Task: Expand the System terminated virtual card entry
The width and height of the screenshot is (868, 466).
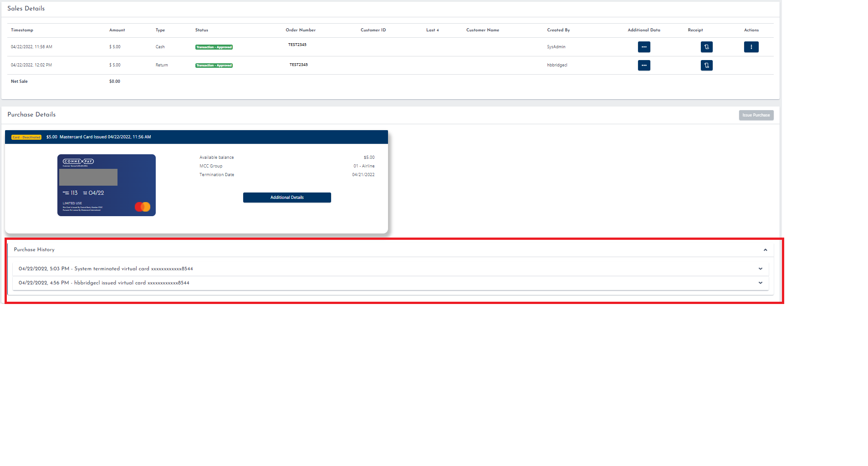Action: pyautogui.click(x=761, y=269)
